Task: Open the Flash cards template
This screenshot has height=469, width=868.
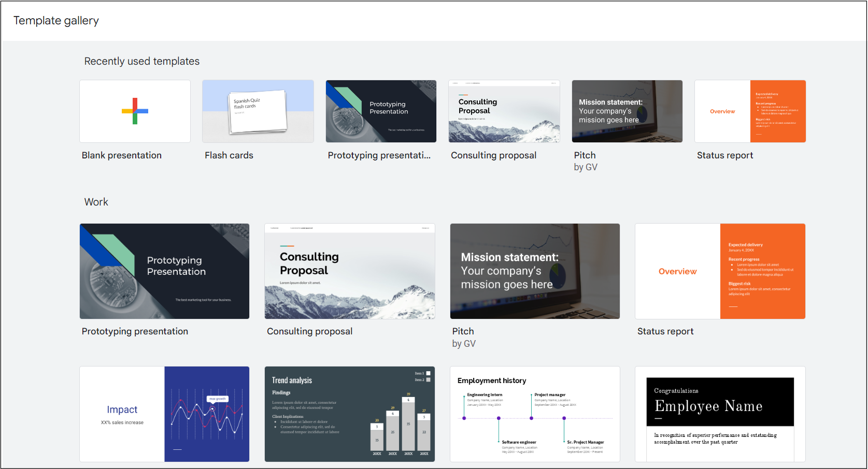Action: click(258, 111)
